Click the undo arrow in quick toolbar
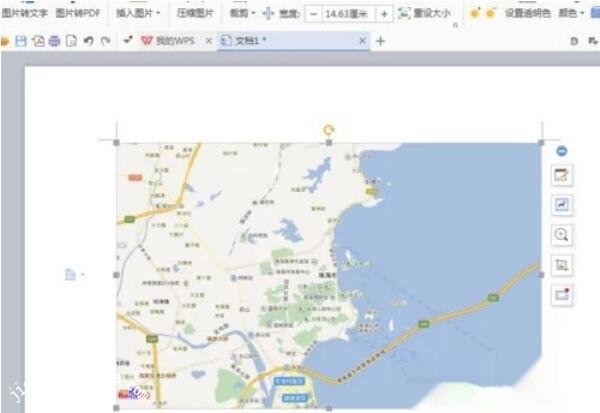Image resolution: width=600 pixels, height=413 pixels. [88, 41]
